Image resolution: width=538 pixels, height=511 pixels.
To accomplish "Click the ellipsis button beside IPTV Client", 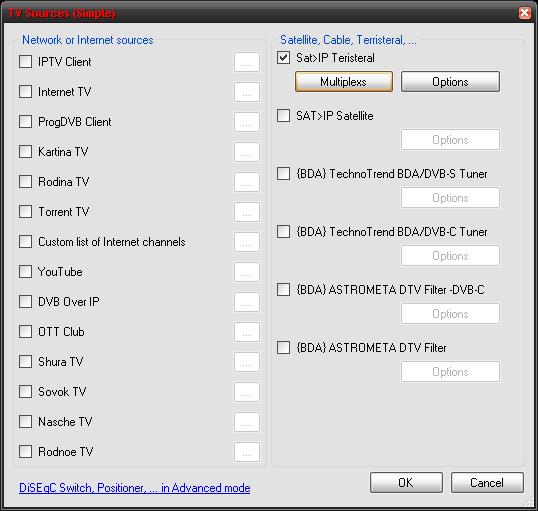I will [x=247, y=62].
